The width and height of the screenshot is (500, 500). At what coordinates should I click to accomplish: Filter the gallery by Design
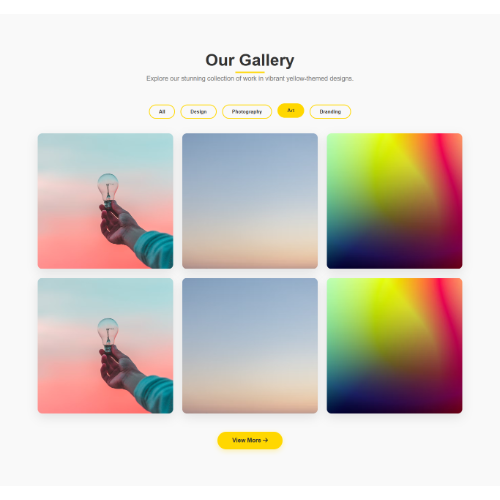pyautogui.click(x=199, y=112)
